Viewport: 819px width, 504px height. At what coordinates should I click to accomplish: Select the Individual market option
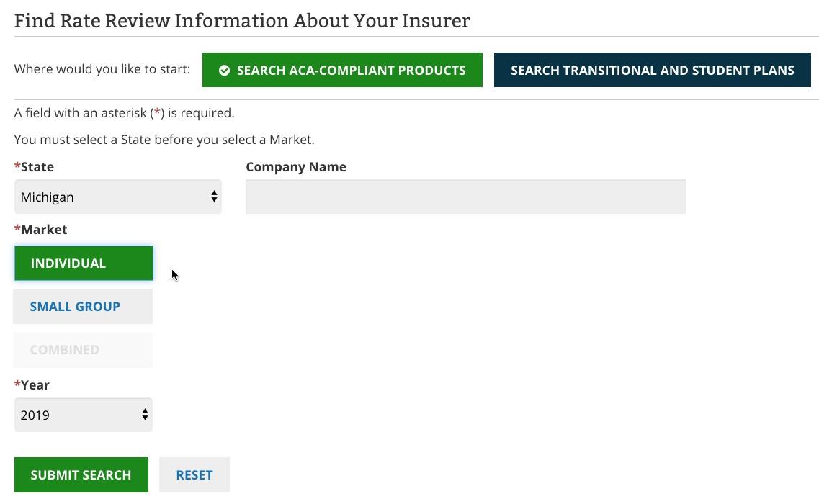(84, 264)
